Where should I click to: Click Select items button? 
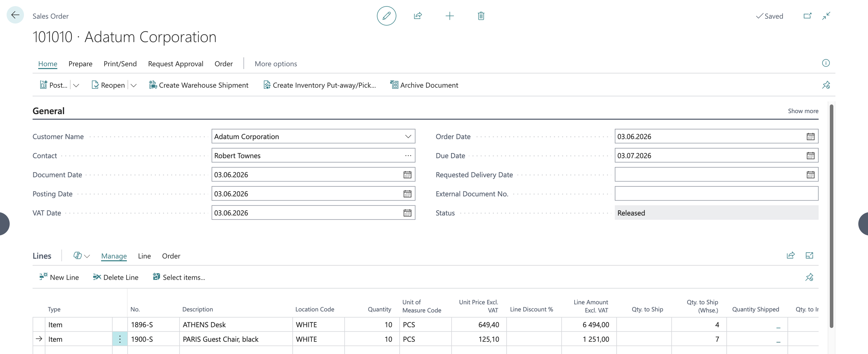point(179,277)
